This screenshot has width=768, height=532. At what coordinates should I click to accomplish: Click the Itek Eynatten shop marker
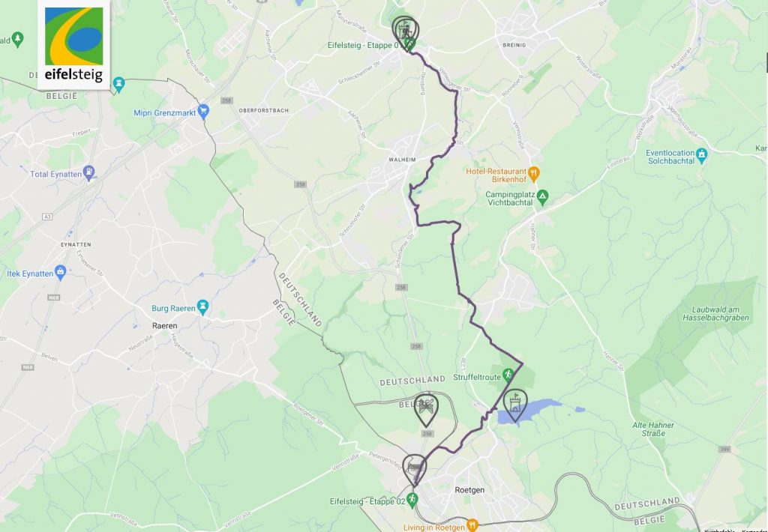60,273
